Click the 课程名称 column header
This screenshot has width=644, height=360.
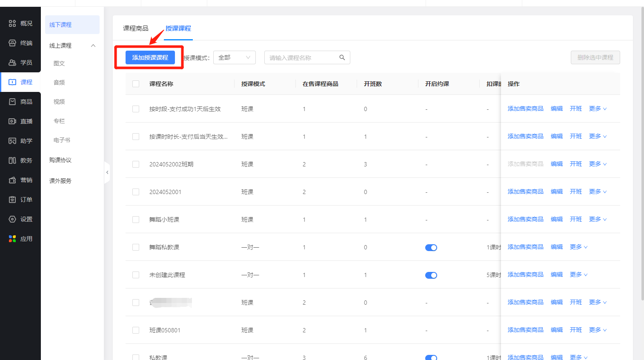[161, 84]
